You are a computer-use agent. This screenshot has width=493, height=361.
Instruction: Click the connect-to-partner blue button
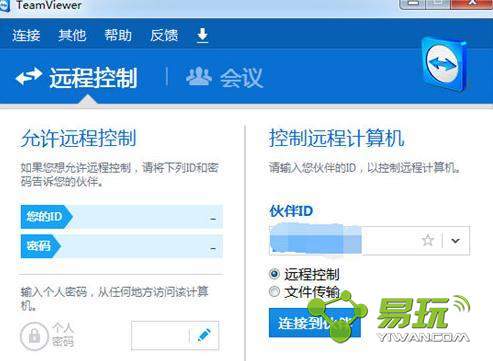click(x=314, y=323)
